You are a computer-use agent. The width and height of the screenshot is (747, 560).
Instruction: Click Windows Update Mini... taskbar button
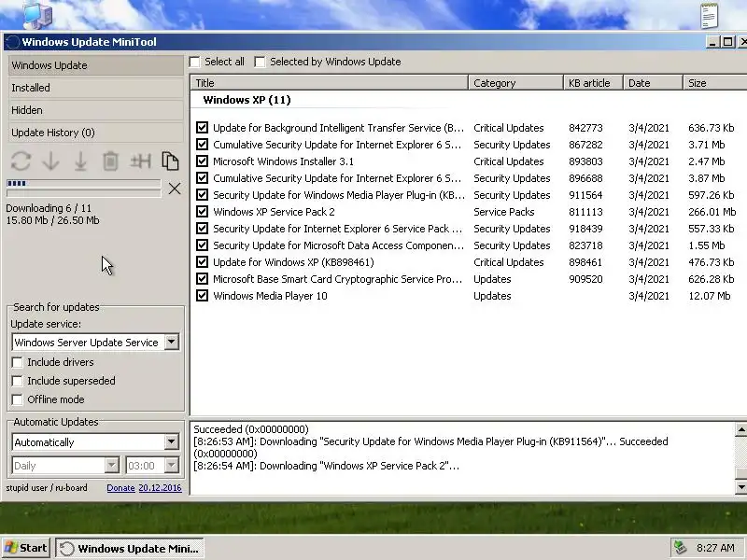tap(130, 549)
